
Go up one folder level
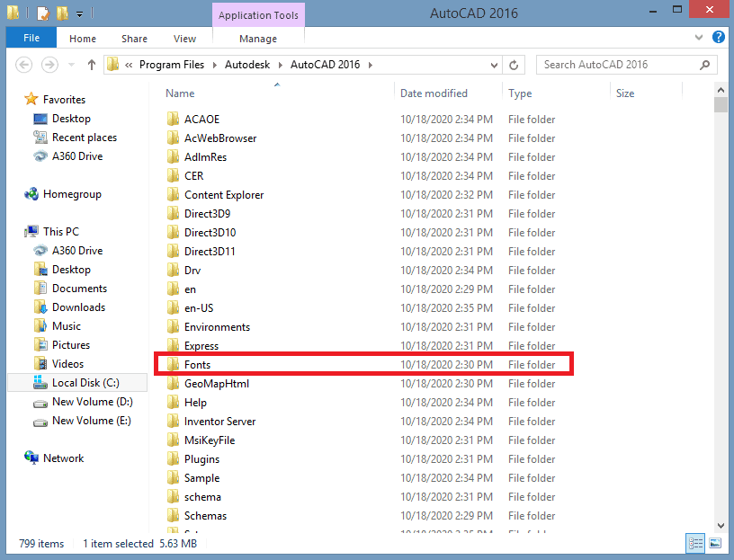pyautogui.click(x=92, y=65)
